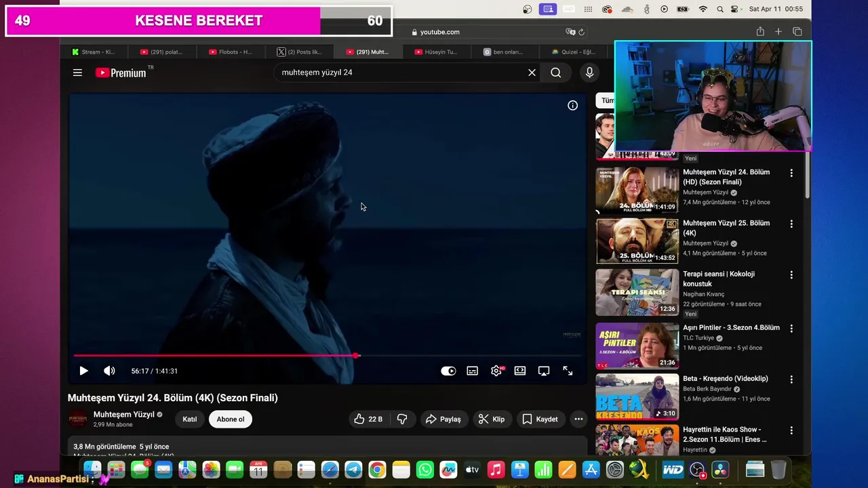868x488 pixels.
Task: Toggle the autoplay switch
Action: coord(448,371)
